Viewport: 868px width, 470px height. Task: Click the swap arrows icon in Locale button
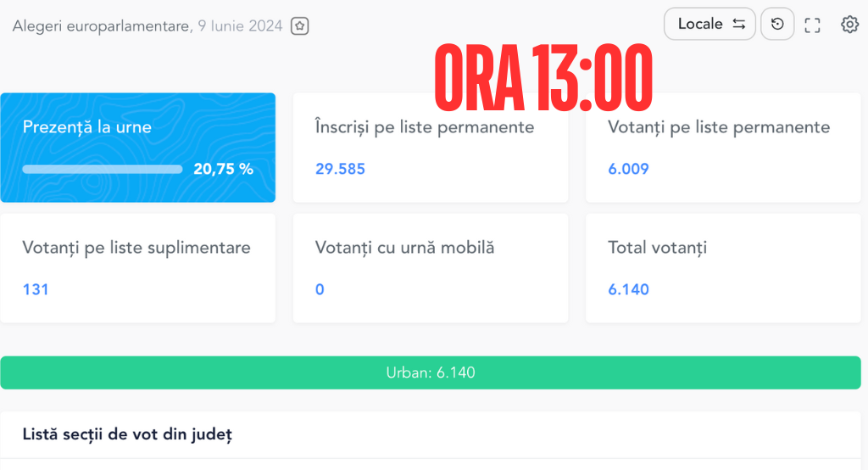(739, 24)
